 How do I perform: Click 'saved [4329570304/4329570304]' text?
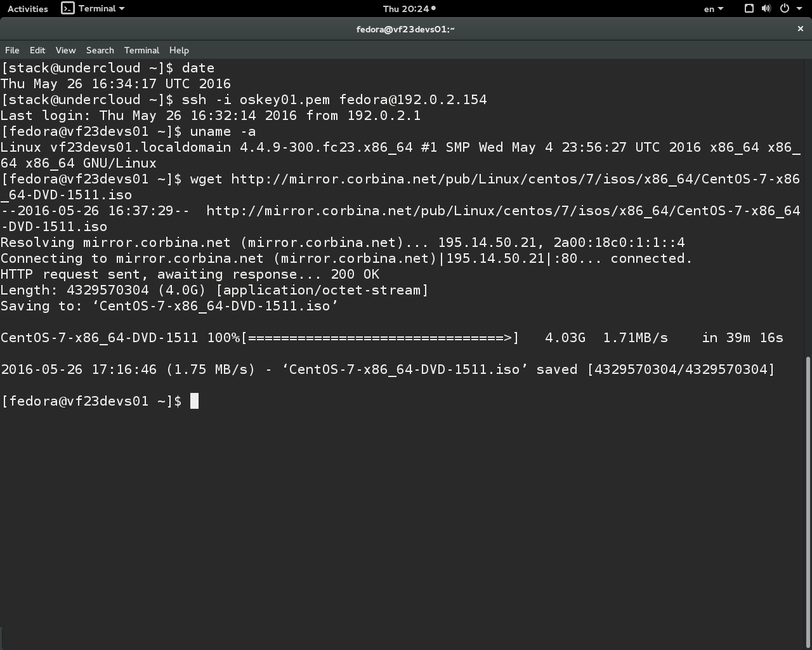pyautogui.click(x=656, y=369)
